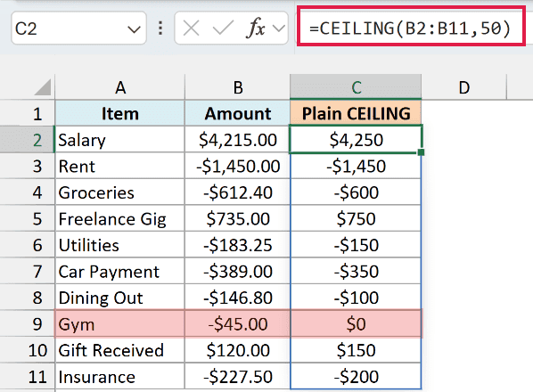Select row 3 header

click(28, 166)
